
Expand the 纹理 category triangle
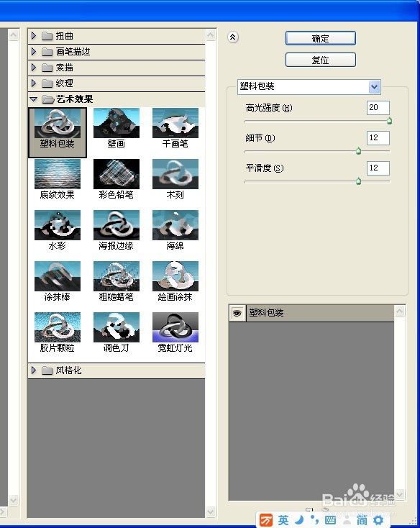(x=34, y=83)
